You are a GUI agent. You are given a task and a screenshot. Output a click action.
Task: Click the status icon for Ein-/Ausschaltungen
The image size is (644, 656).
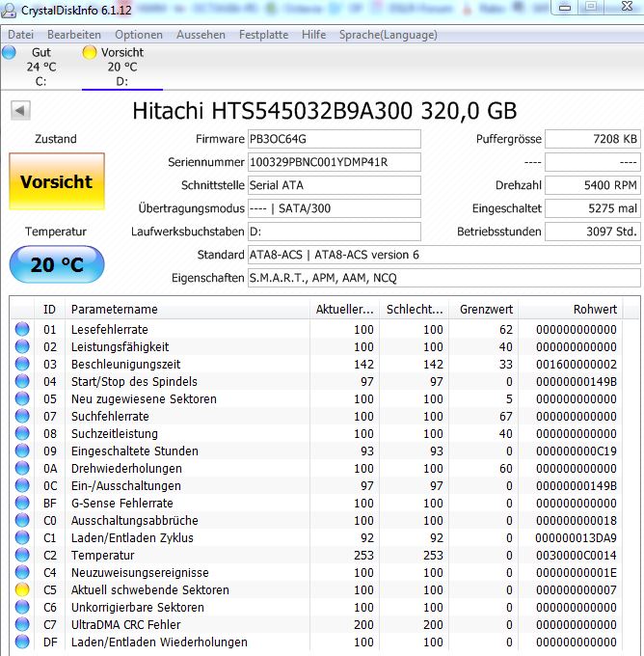(x=22, y=485)
